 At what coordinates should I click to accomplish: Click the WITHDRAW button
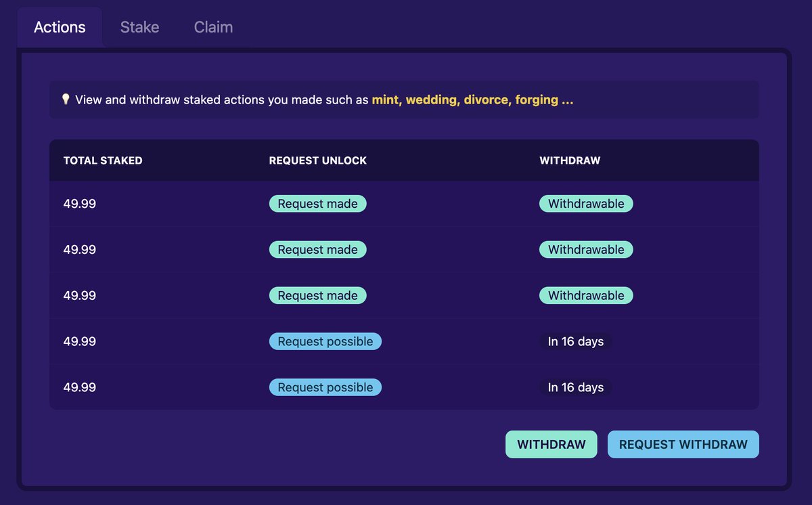point(551,445)
